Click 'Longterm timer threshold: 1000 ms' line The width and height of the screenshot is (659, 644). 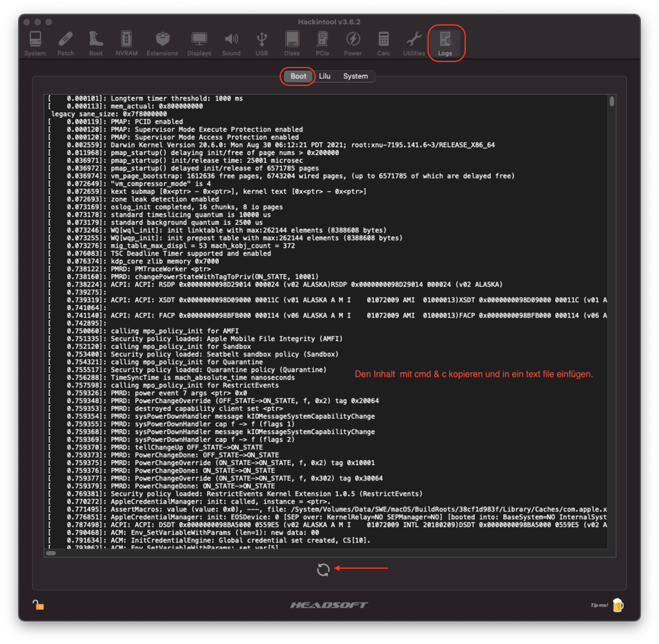click(x=146, y=98)
